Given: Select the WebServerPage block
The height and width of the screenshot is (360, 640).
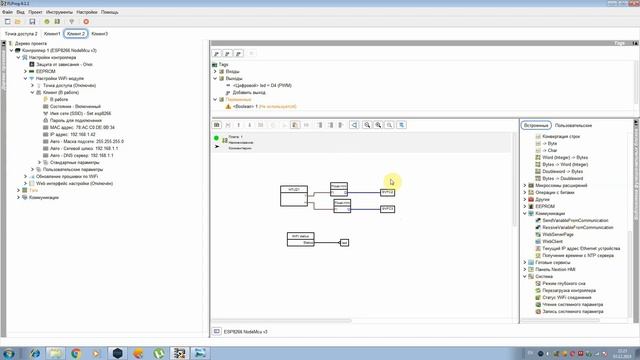Looking at the screenshot, I should [x=558, y=235].
